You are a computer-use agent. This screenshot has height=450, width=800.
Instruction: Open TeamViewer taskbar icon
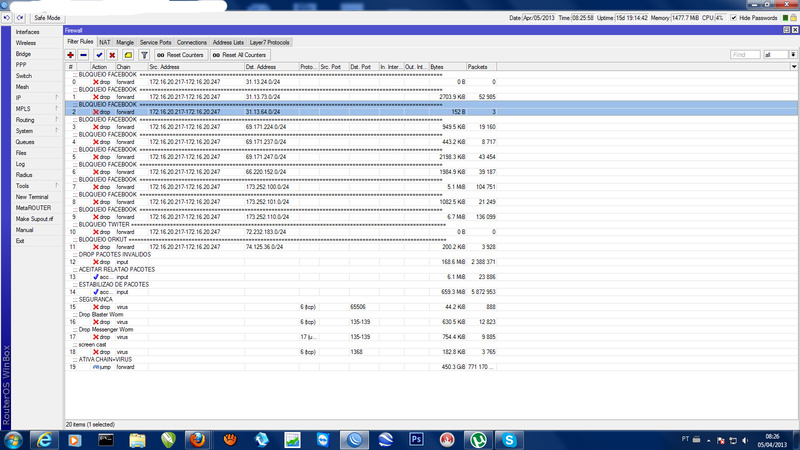323,440
